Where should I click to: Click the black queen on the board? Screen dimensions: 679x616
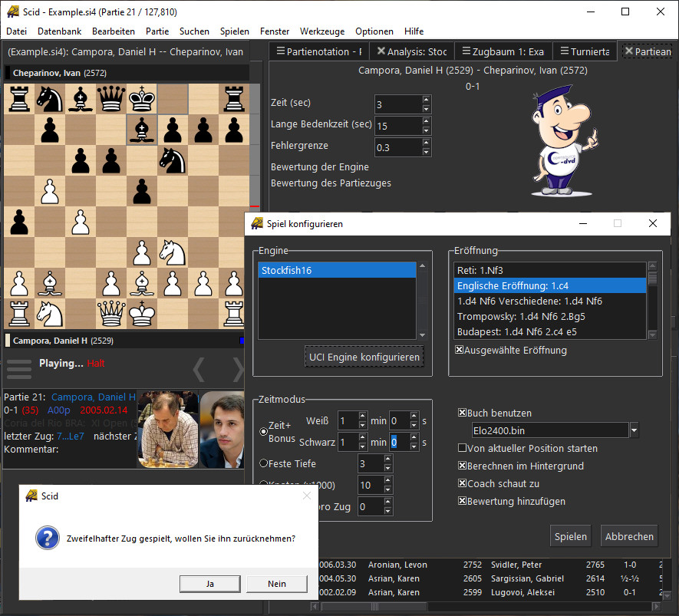pyautogui.click(x=111, y=99)
